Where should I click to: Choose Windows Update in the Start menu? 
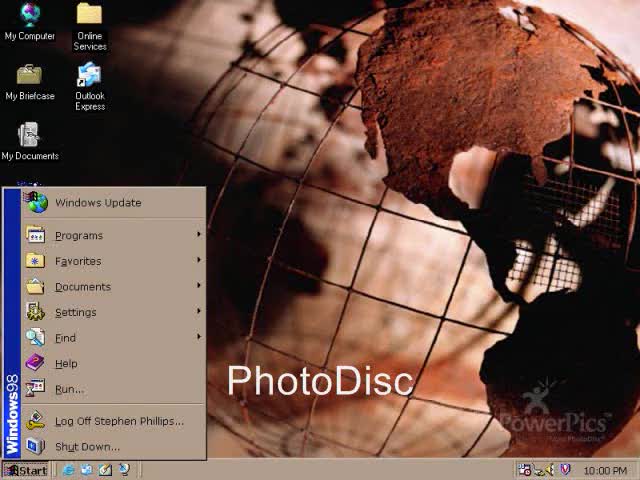pyautogui.click(x=114, y=203)
